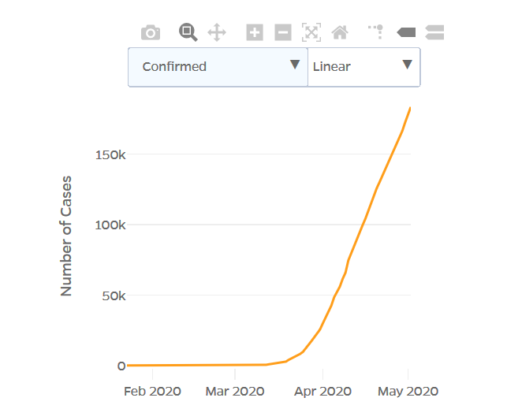Autoscale the chart axes
This screenshot has width=507, height=420.
click(311, 32)
